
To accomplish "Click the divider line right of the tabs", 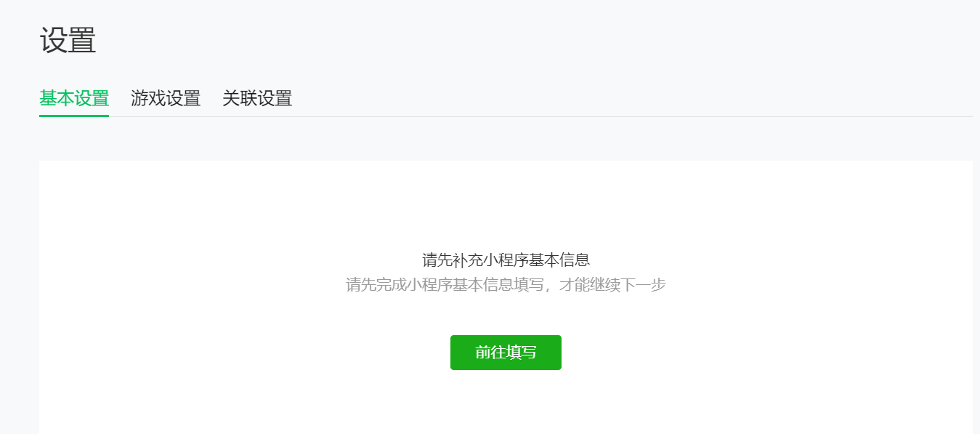I will 632,116.
